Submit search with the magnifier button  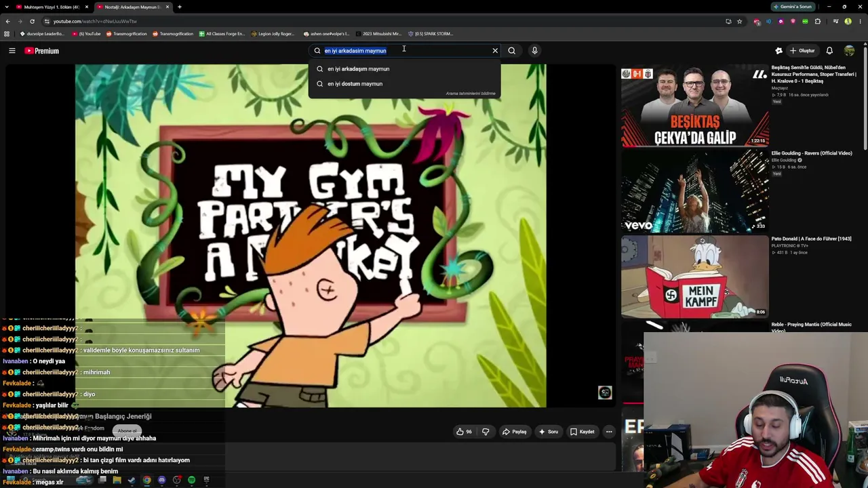pos(512,51)
